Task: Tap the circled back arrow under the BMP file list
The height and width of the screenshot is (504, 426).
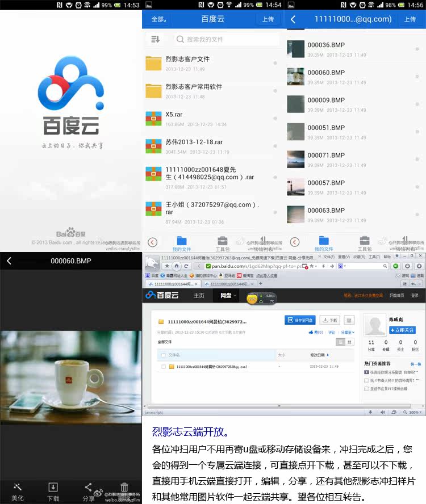Action: click(295, 242)
